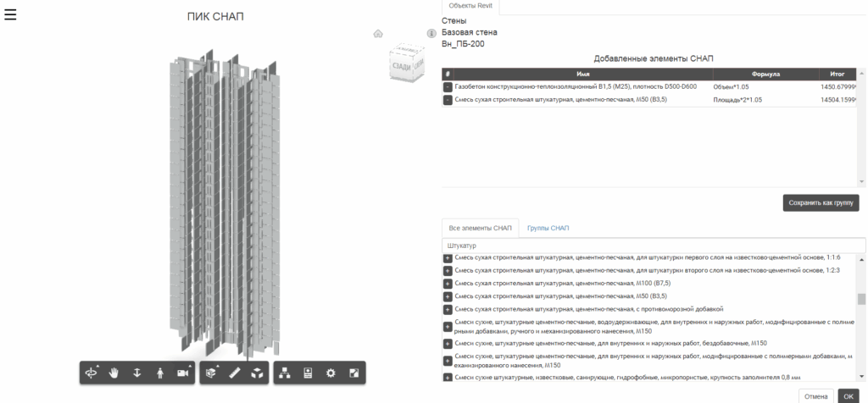The width and height of the screenshot is (868, 403).
Task: Add бездобавочные М150 mixture
Action: point(448,344)
